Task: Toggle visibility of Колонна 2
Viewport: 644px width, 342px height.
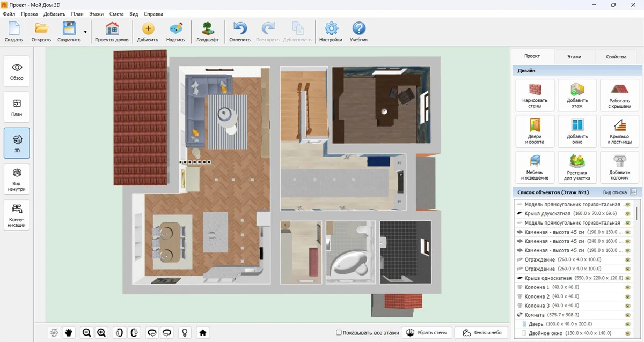Action: coord(627,296)
